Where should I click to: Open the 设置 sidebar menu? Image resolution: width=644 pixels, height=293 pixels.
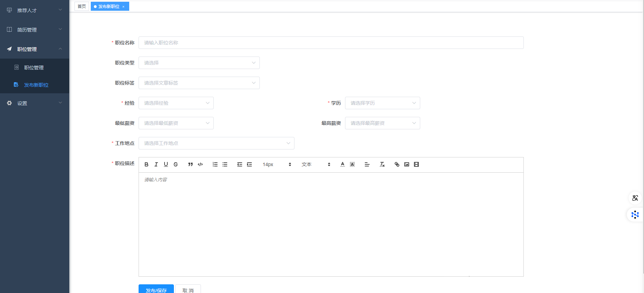pos(35,103)
